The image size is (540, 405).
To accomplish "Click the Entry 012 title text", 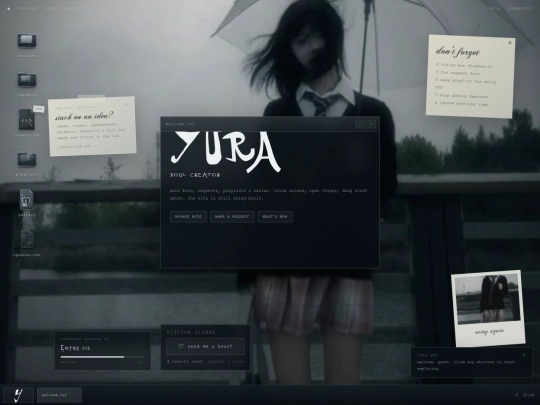I will [75, 348].
